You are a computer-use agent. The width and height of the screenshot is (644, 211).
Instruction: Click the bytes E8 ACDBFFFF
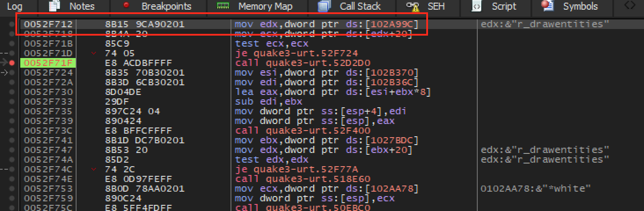tap(139, 63)
